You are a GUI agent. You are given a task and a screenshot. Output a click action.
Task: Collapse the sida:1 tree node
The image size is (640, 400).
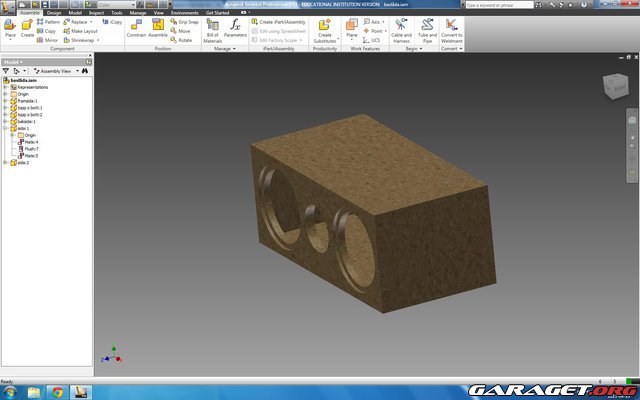click(x=5, y=128)
